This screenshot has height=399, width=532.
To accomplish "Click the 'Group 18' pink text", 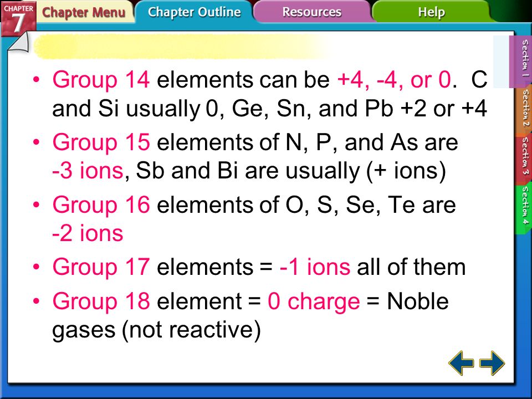I will pyautogui.click(x=101, y=301).
